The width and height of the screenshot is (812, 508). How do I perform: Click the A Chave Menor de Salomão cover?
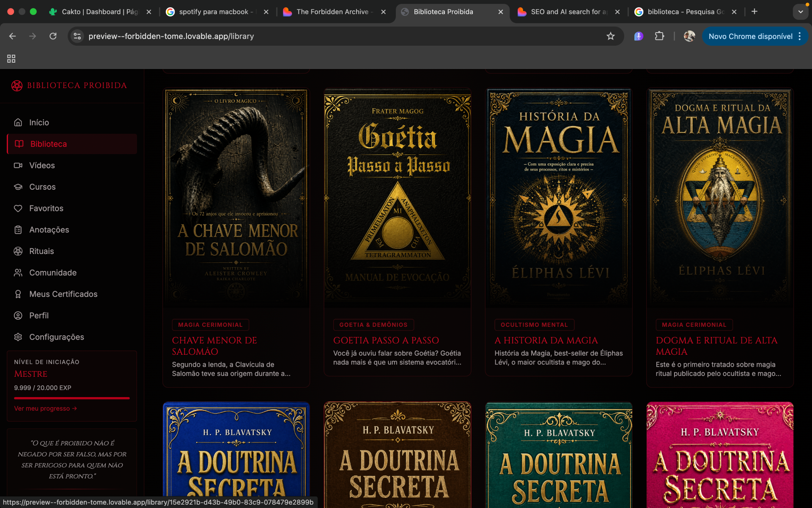coord(236,197)
